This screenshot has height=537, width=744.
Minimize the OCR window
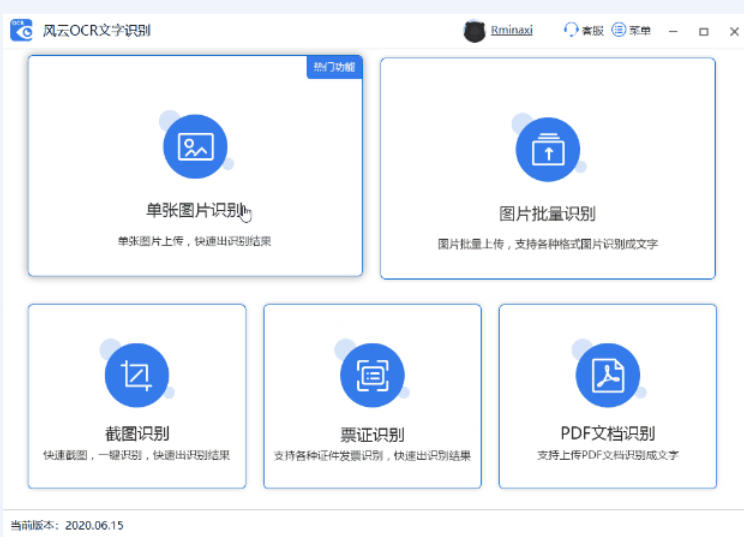(x=673, y=31)
